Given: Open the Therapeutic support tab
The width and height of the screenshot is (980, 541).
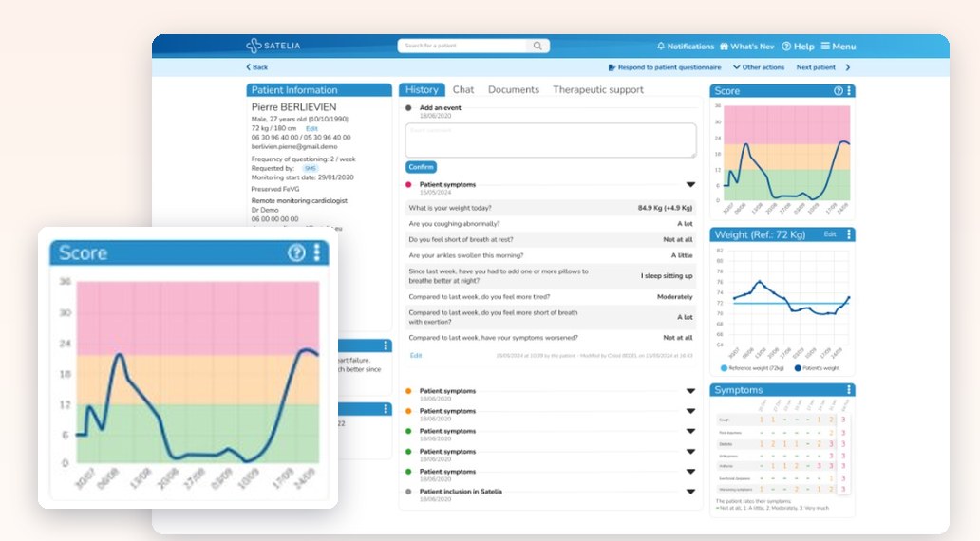Looking at the screenshot, I should [x=598, y=89].
